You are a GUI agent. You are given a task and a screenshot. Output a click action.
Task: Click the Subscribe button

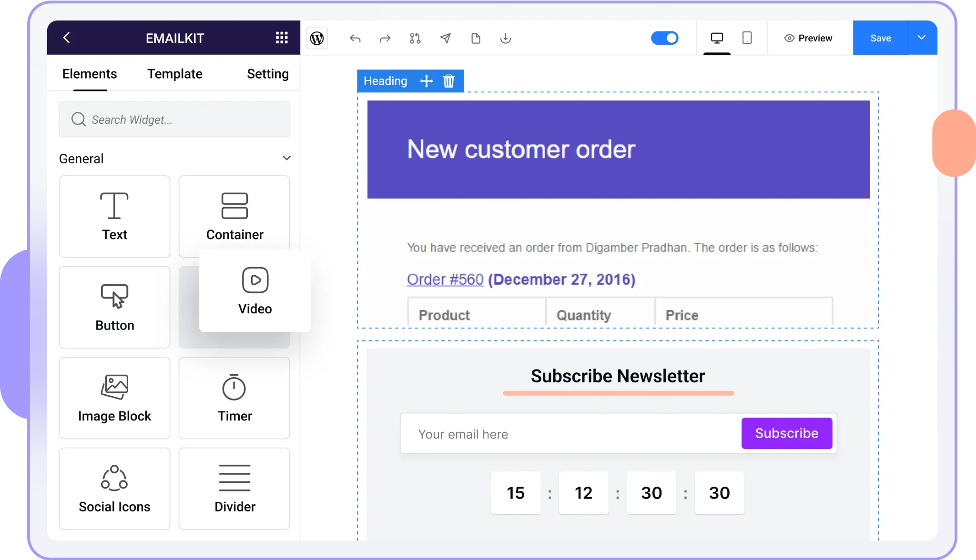pyautogui.click(x=787, y=433)
